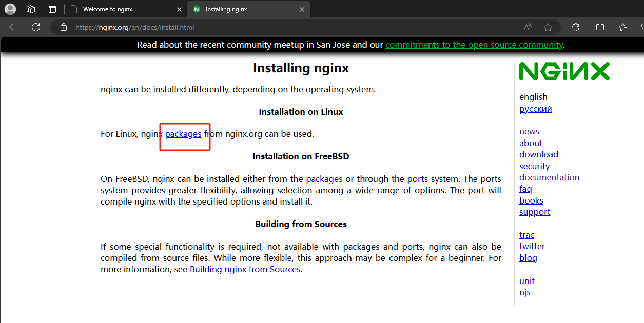The width and height of the screenshot is (644, 323).
Task: Open commitments to the open source community link
Action: tap(474, 45)
